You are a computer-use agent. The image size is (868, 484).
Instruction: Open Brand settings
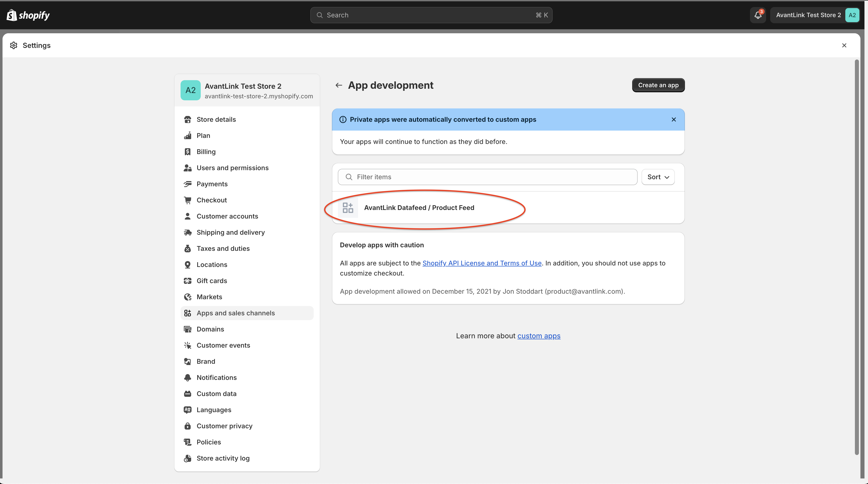pos(247,362)
